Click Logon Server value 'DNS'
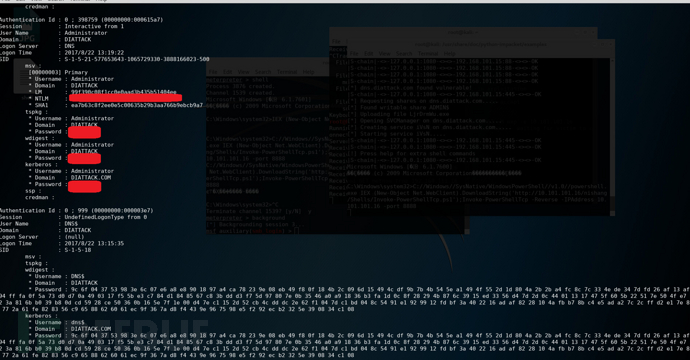 (70, 46)
